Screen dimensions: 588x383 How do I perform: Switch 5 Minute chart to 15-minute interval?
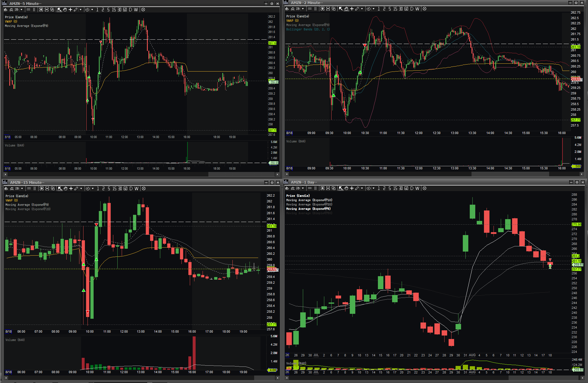pyautogui.click(x=114, y=10)
